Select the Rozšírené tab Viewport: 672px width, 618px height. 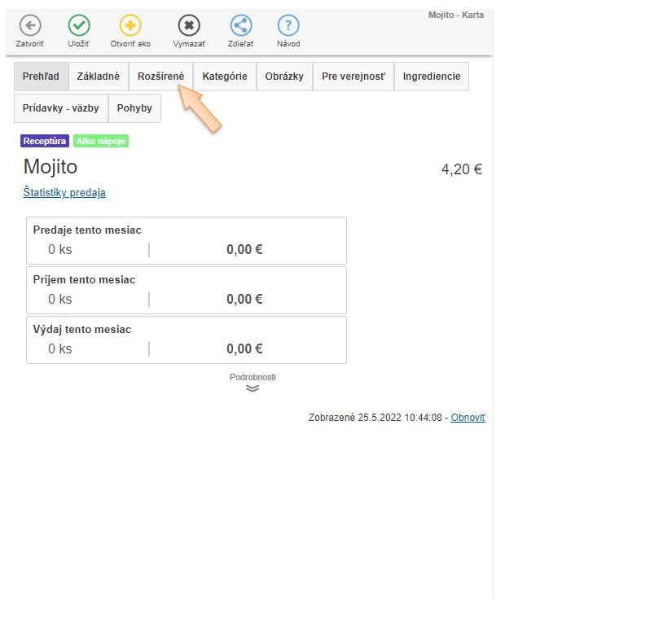coord(160,77)
